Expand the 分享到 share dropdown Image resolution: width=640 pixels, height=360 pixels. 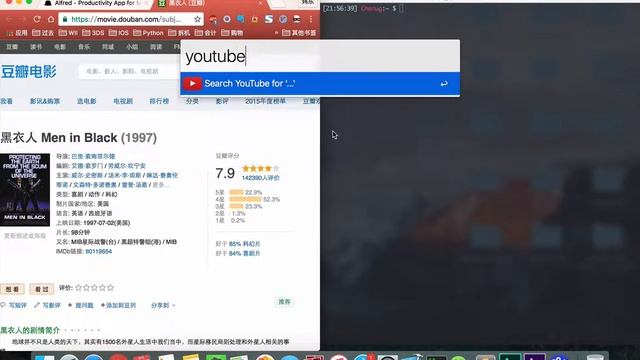(x=163, y=305)
